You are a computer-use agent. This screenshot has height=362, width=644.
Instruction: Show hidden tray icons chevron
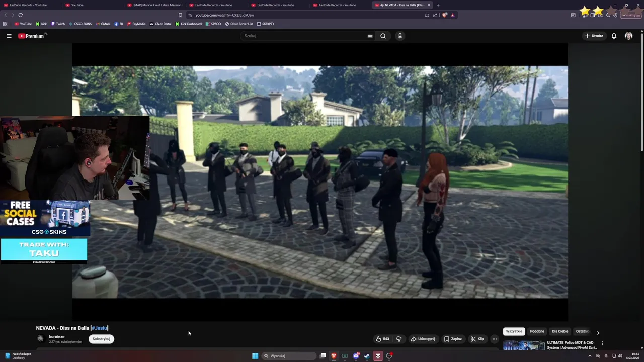[x=590, y=356]
